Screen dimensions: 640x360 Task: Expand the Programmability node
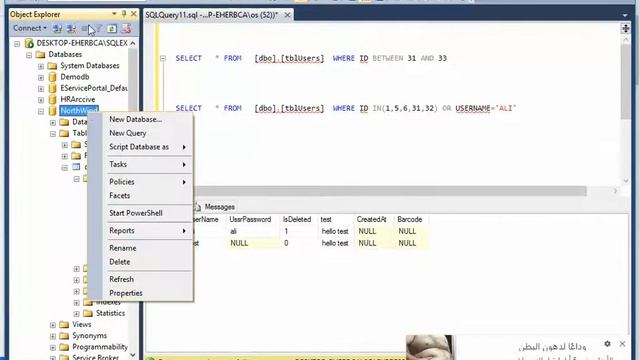[53, 347]
